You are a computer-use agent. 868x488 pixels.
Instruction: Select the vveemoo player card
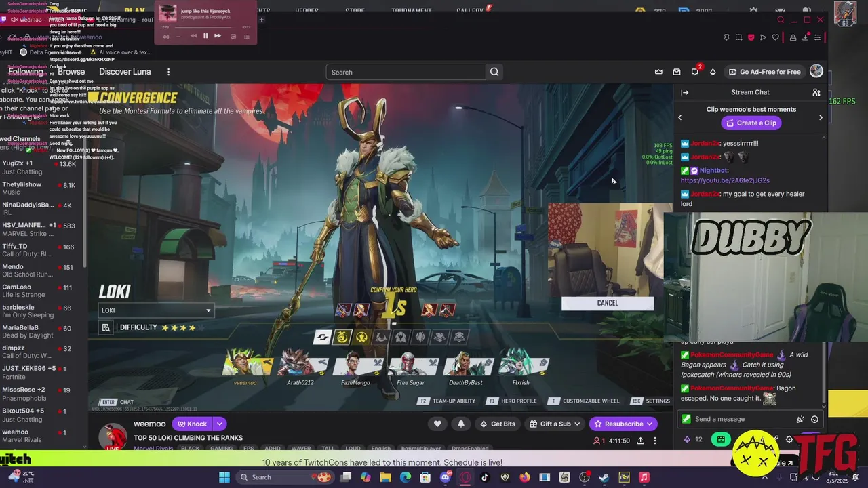click(245, 367)
